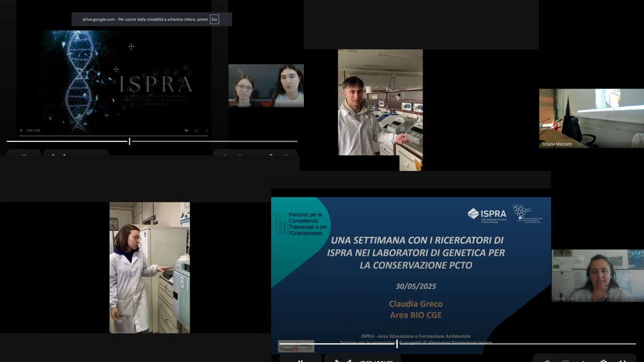This screenshot has height=362, width=644.
Task: Click the embedded DNA video's thin progress bar
Action: 114,136
